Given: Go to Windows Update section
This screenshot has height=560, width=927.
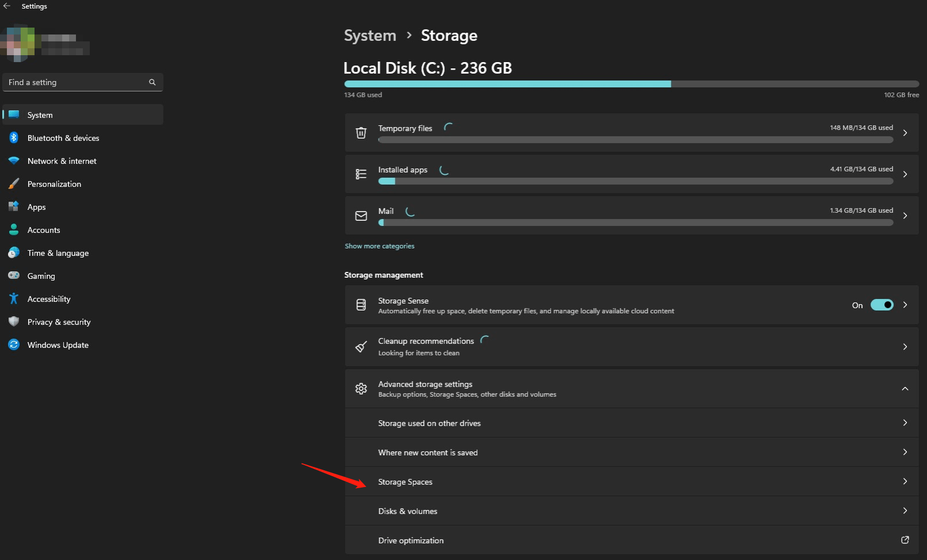Looking at the screenshot, I should (x=58, y=345).
